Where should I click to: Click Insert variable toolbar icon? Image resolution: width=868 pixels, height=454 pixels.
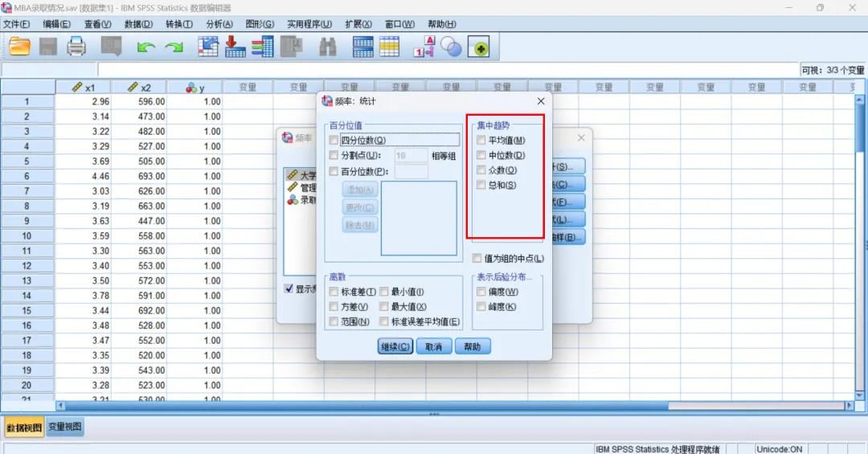pyautogui.click(x=389, y=47)
